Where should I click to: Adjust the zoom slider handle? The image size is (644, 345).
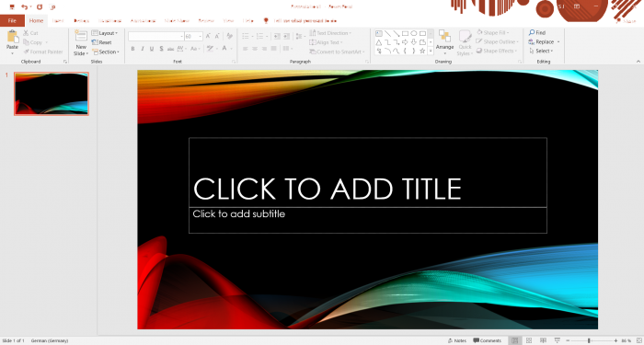(589, 340)
